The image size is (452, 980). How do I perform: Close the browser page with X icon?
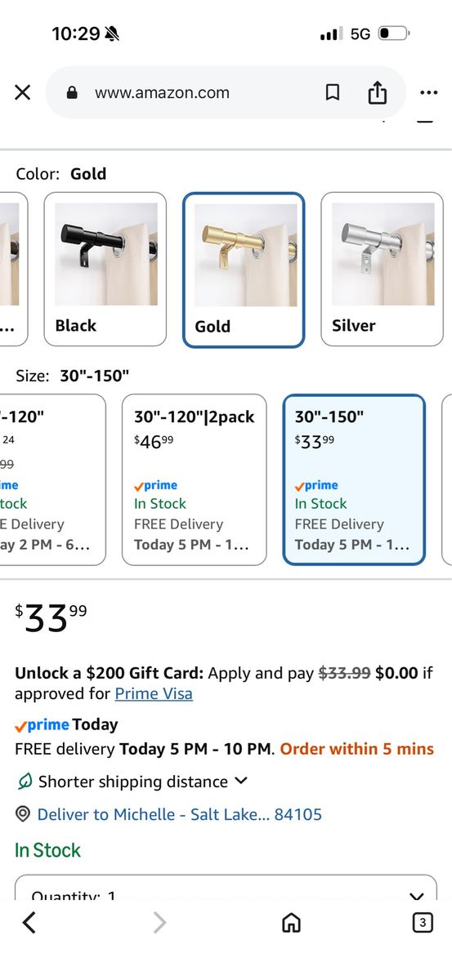pyautogui.click(x=23, y=93)
